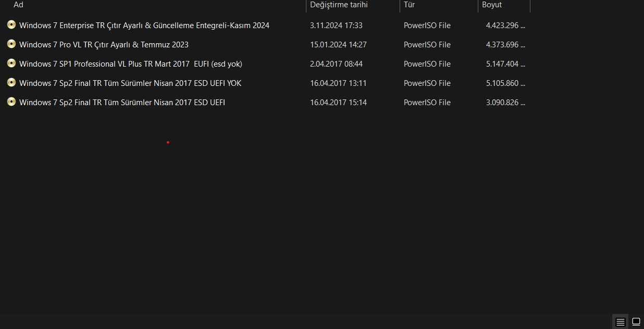Sort by the Ad column header

(x=19, y=5)
